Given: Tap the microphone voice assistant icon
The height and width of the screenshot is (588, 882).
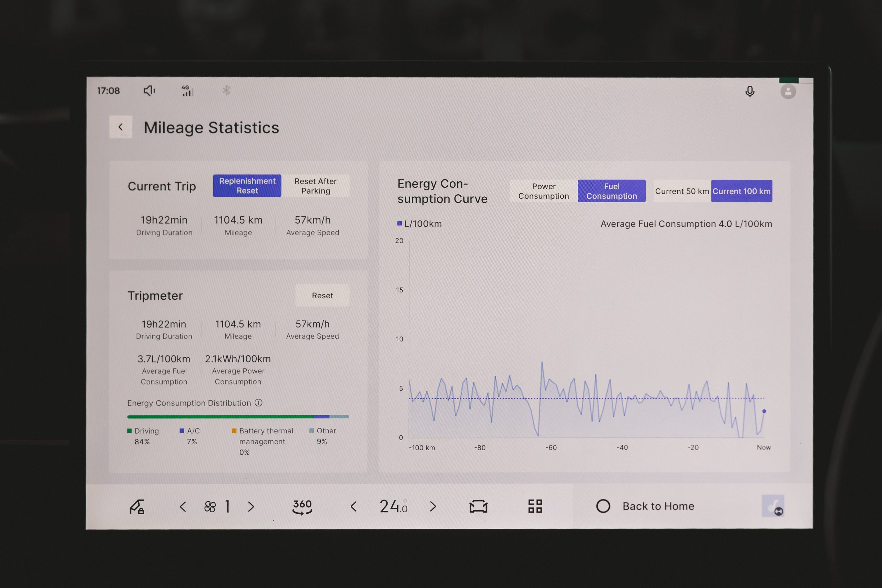Looking at the screenshot, I should click(x=750, y=92).
